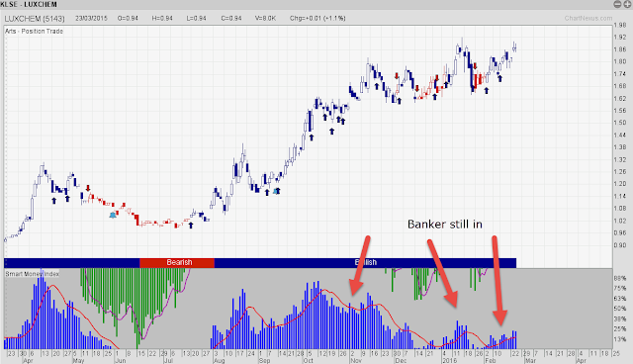Click the blue bell alert marker in June
This screenshot has height=364, width=633.
tap(113, 215)
